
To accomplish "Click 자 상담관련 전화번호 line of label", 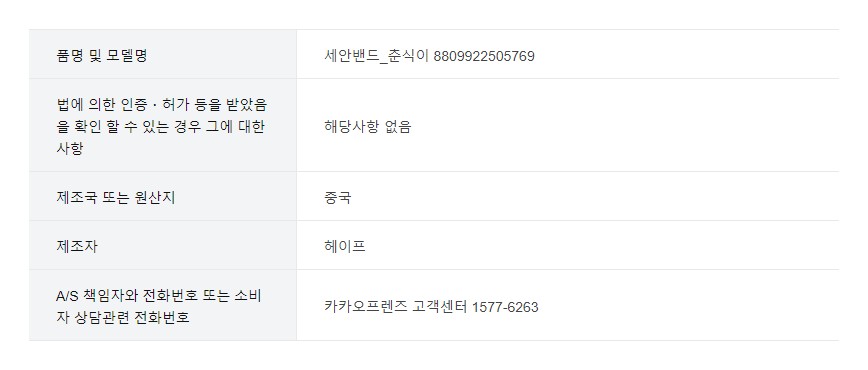I will click(x=123, y=318).
